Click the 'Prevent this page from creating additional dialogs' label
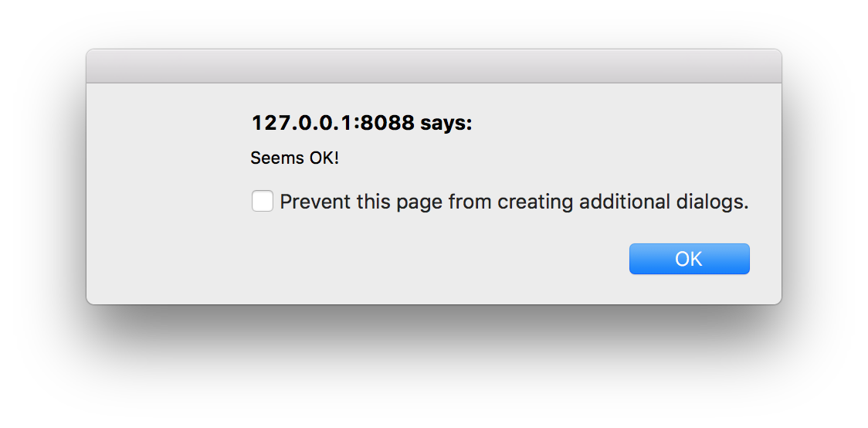The image size is (868, 428). tap(514, 202)
